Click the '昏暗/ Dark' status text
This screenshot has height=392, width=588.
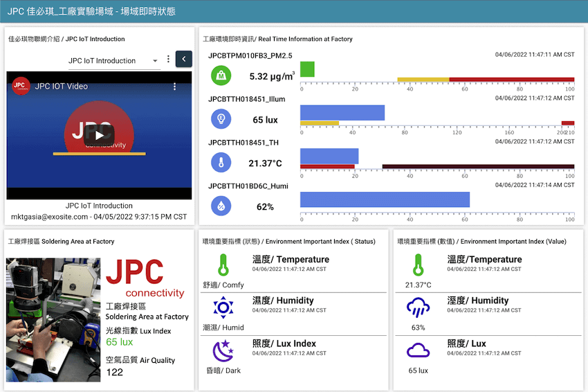pyautogui.click(x=223, y=371)
